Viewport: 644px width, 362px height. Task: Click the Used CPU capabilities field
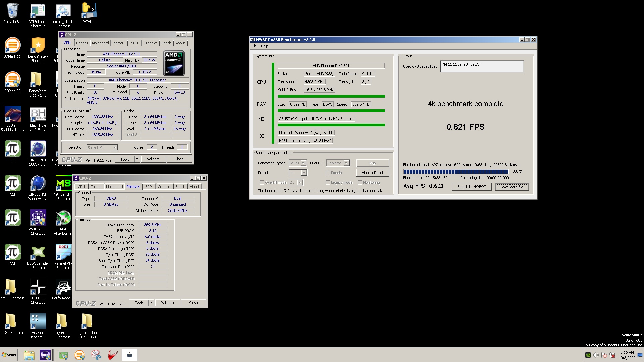[482, 66]
